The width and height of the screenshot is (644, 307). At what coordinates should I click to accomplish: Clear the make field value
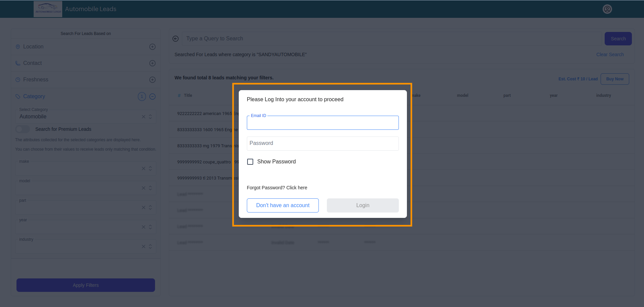pyautogui.click(x=144, y=168)
